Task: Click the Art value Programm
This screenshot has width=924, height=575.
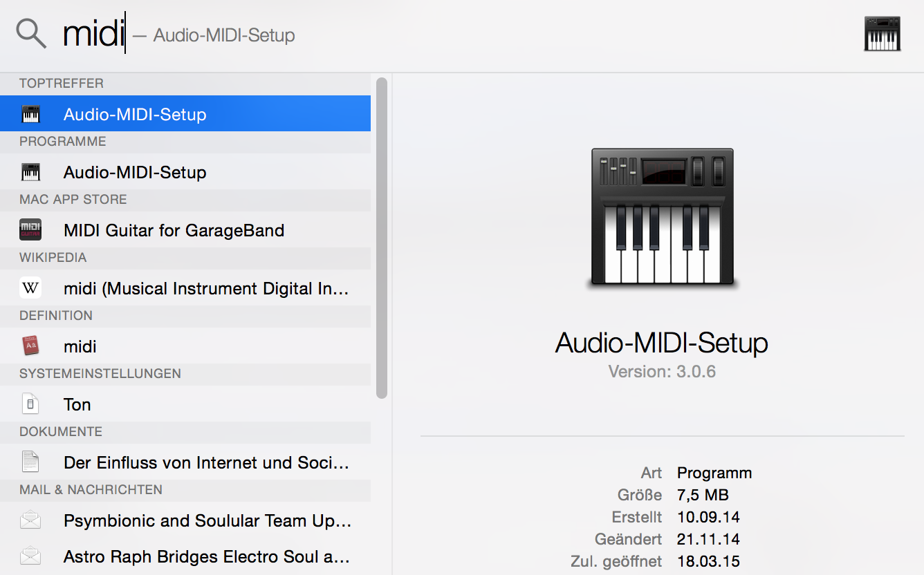Action: point(714,473)
